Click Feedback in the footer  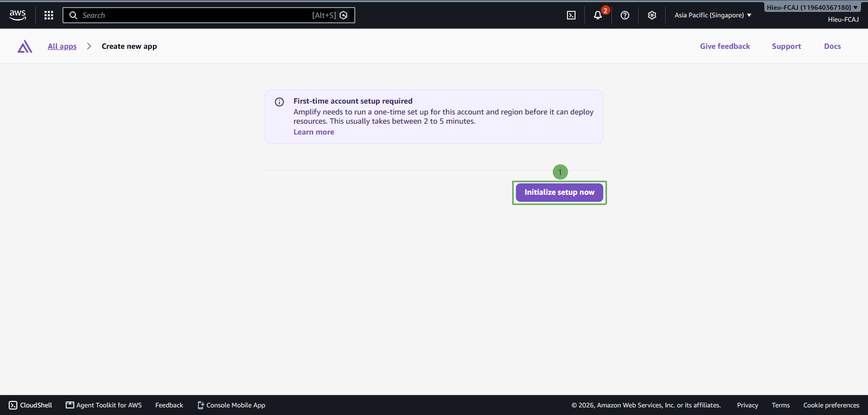(x=169, y=405)
